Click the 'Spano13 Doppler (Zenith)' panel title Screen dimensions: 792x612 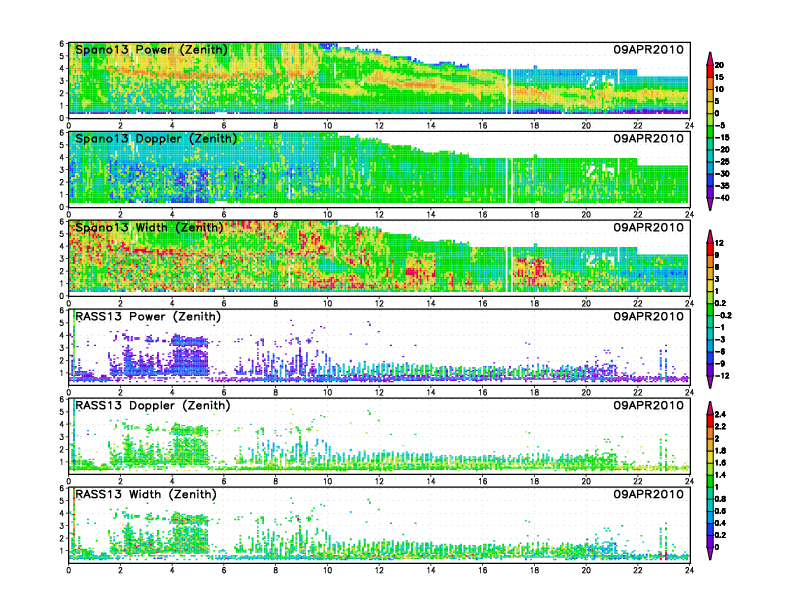pyautogui.click(x=156, y=139)
